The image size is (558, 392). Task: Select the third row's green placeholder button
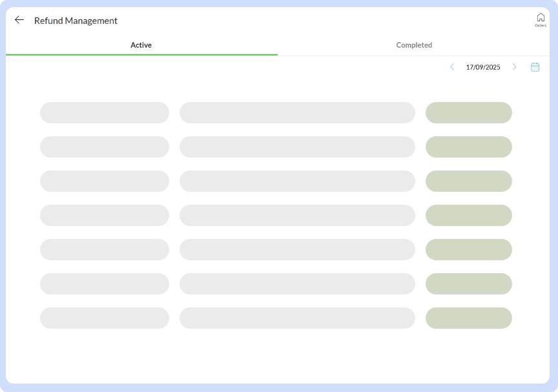(468, 181)
